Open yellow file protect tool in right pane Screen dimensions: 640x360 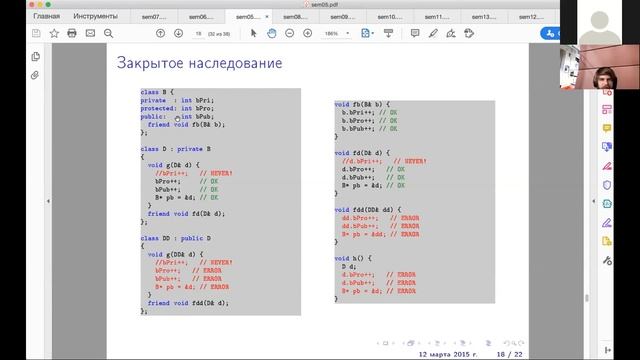coord(607,242)
